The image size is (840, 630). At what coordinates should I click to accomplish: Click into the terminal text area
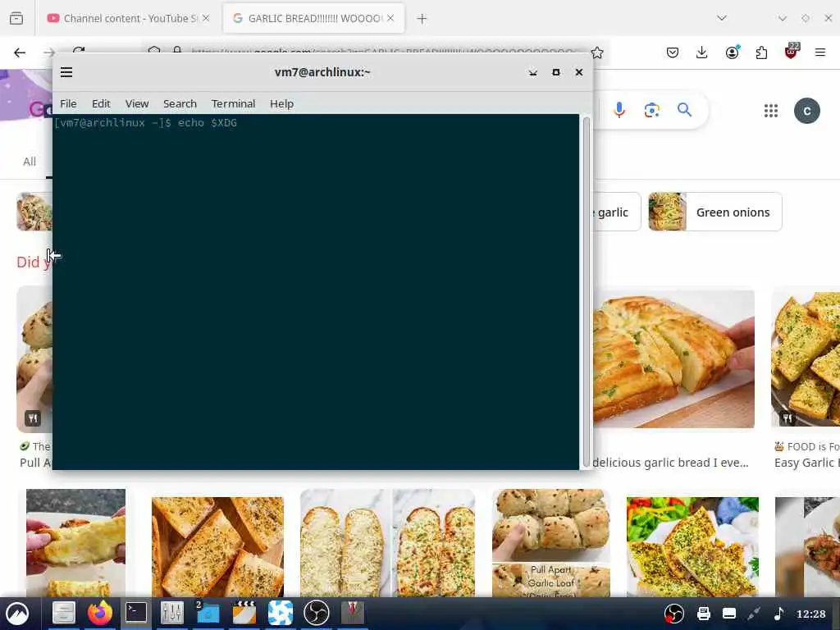[x=316, y=291]
